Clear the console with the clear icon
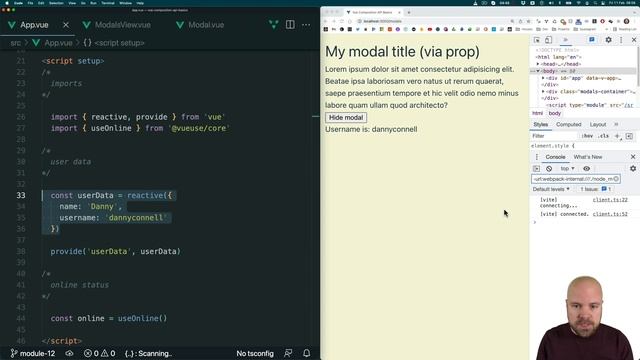 point(549,169)
